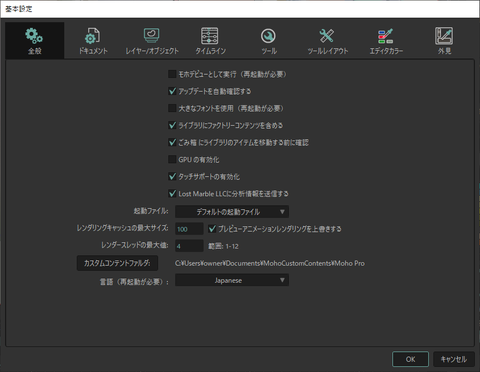Enable 大きなフォントを使用 checkbox
Viewport: 480px width, 372px height.
(172, 108)
